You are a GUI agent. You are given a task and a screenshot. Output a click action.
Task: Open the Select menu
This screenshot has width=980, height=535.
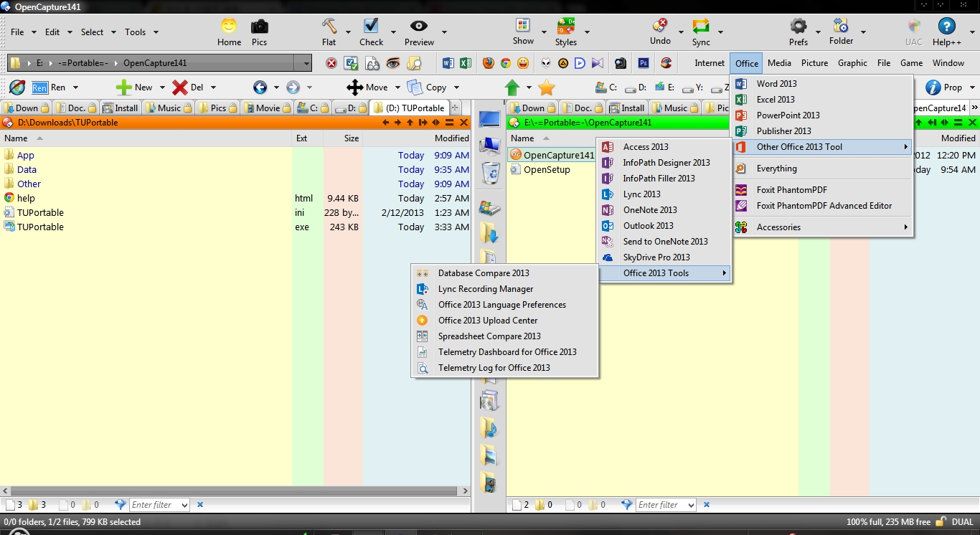click(x=92, y=32)
